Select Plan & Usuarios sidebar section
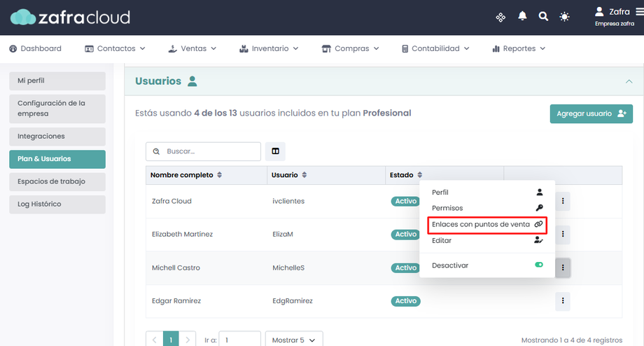This screenshot has width=644, height=346. (57, 159)
